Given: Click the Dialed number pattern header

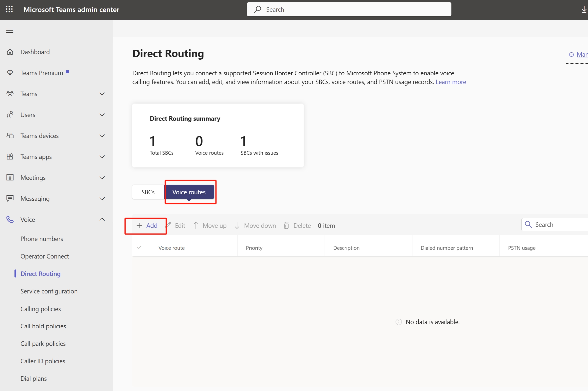Looking at the screenshot, I should click(x=447, y=248).
